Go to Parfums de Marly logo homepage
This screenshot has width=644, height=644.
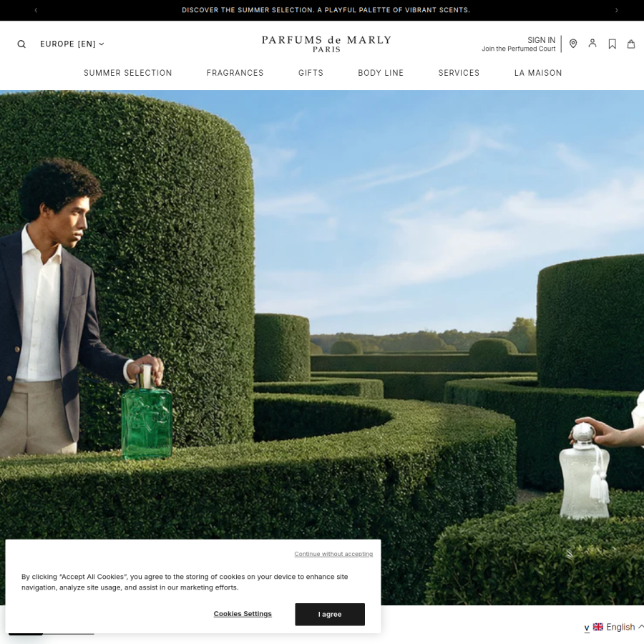click(326, 44)
